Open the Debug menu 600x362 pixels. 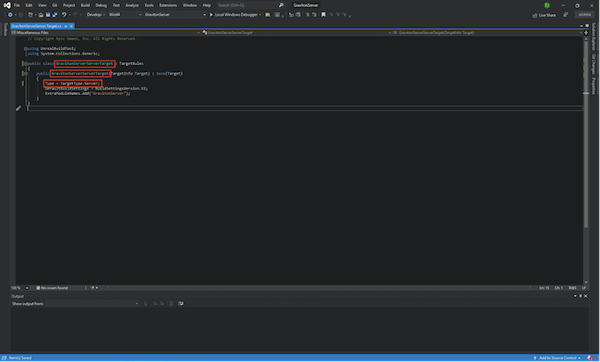(x=101, y=5)
